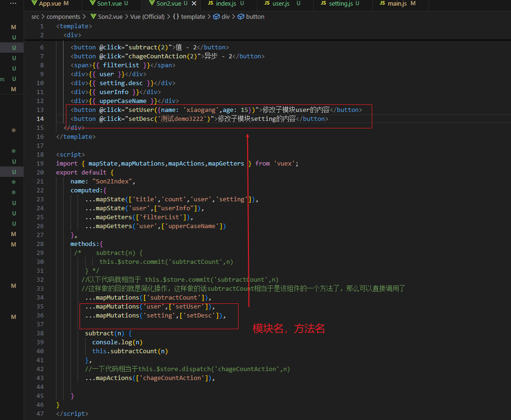Click closing </script> tag on line 47

(72, 414)
